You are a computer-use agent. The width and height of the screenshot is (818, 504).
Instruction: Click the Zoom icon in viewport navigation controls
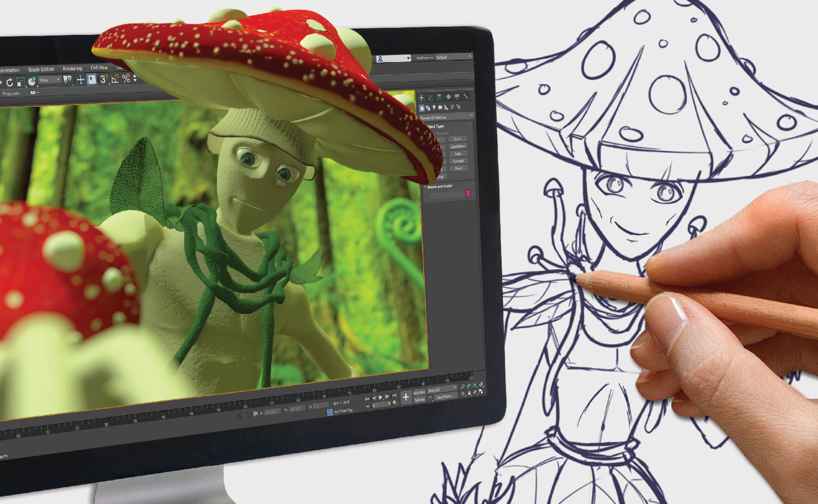[x=463, y=387]
